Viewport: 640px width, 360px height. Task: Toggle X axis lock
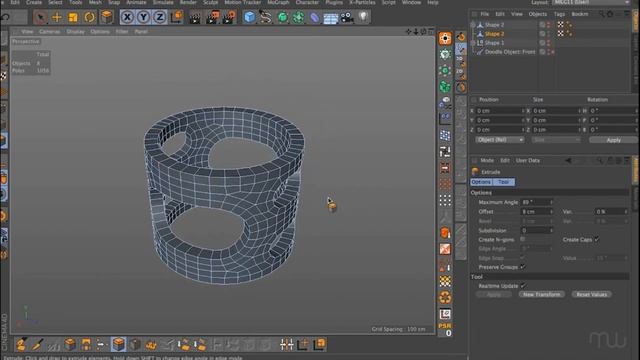pyautogui.click(x=127, y=17)
